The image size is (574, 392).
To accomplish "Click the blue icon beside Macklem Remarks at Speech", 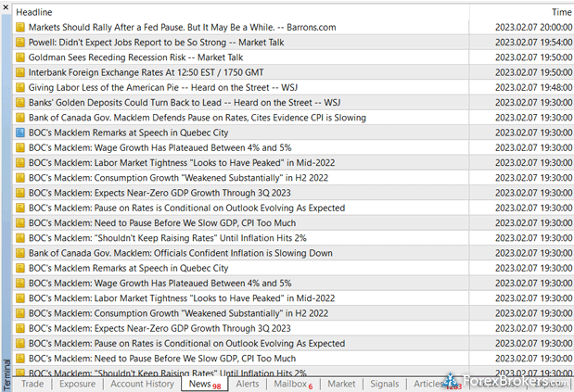I will pos(20,133).
